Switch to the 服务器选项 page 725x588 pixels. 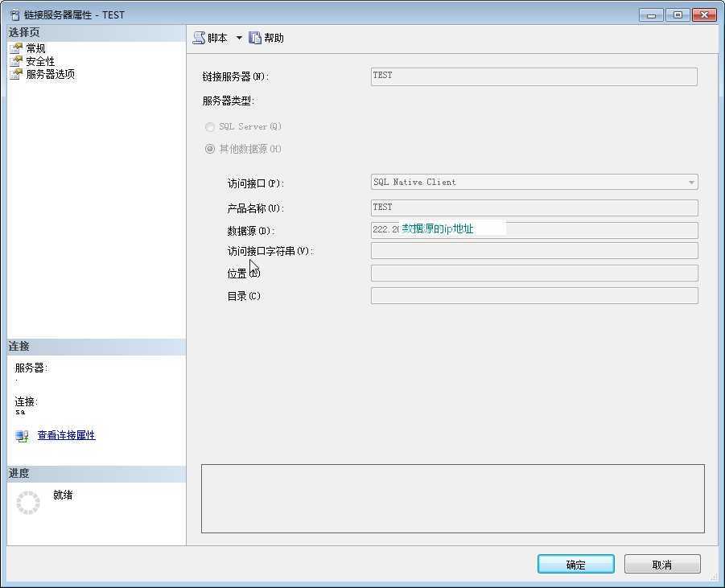(x=51, y=75)
